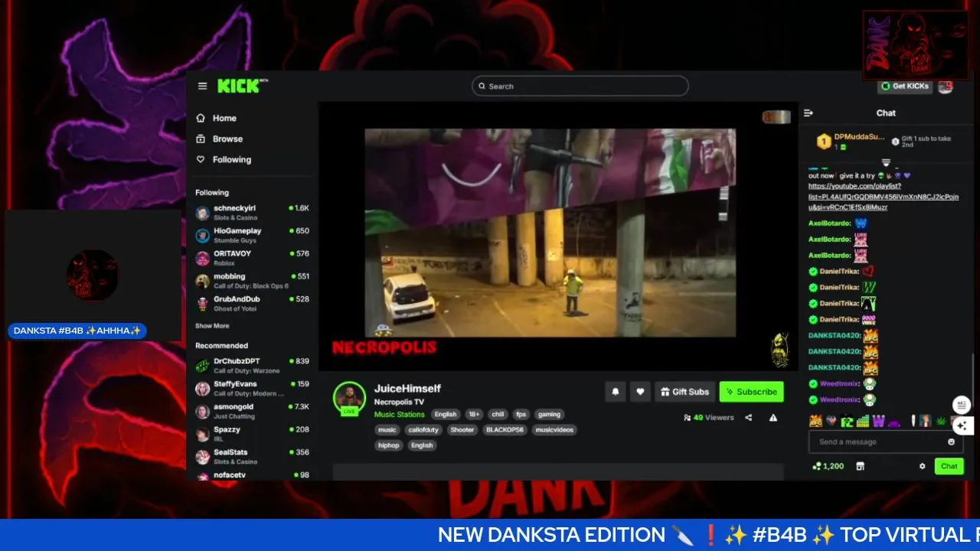Pick the purple W emote in quick row
Screen dimensions: 980x551
tap(878, 421)
